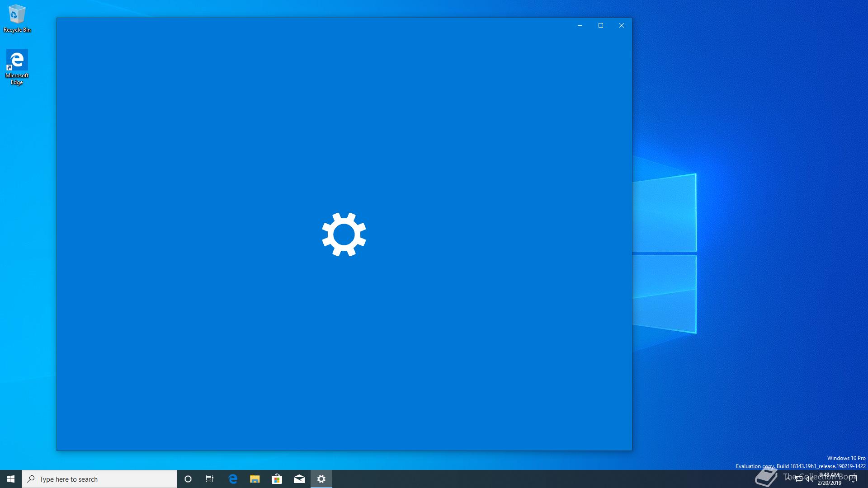This screenshot has width=868, height=488.
Task: Click the 'Type here to search' box
Action: (x=99, y=479)
